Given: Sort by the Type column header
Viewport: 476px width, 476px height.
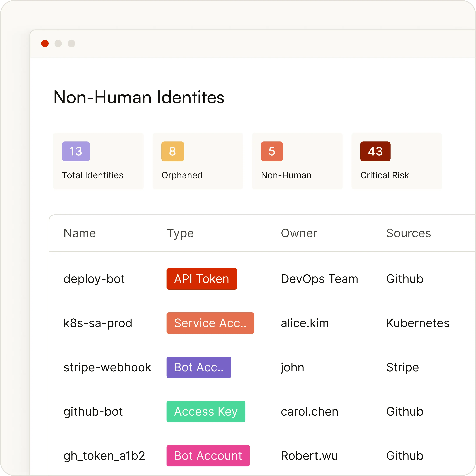Looking at the screenshot, I should 180,233.
